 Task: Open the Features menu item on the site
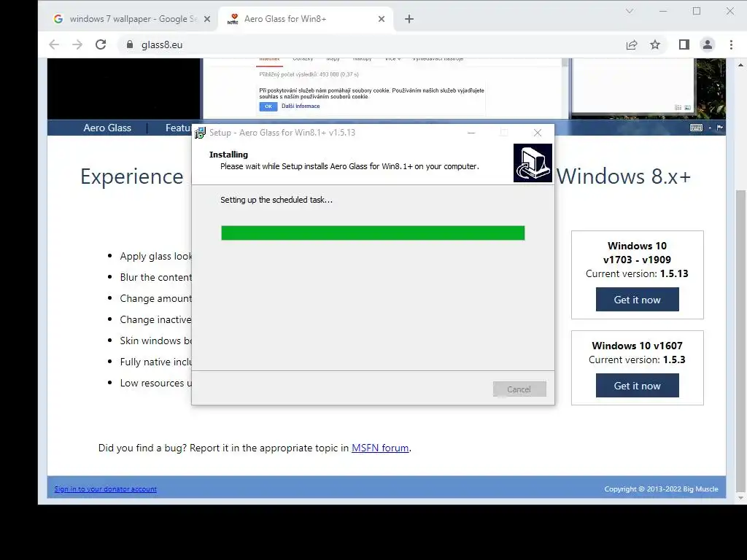point(178,128)
